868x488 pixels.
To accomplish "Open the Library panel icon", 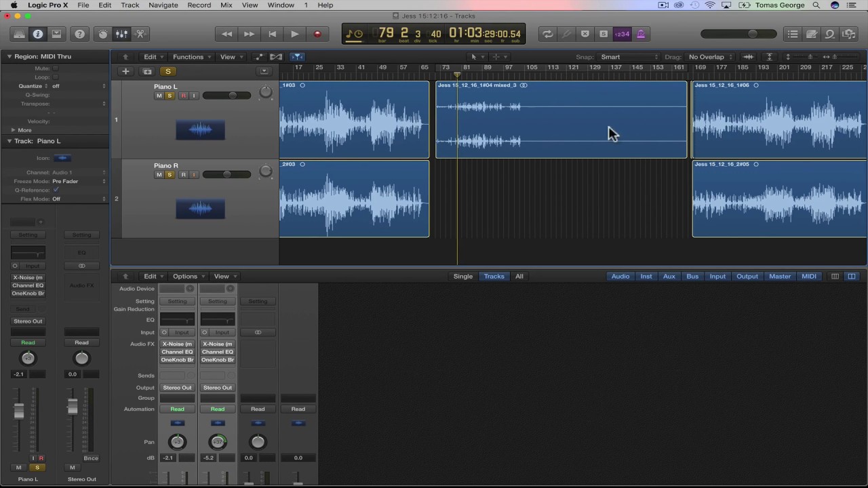I will [x=19, y=34].
